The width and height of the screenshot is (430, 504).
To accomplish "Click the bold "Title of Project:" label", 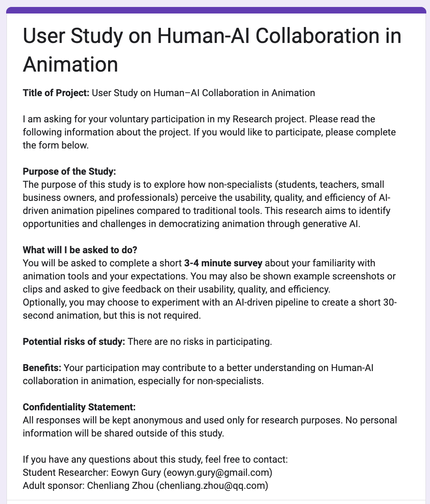I will coord(56,93).
